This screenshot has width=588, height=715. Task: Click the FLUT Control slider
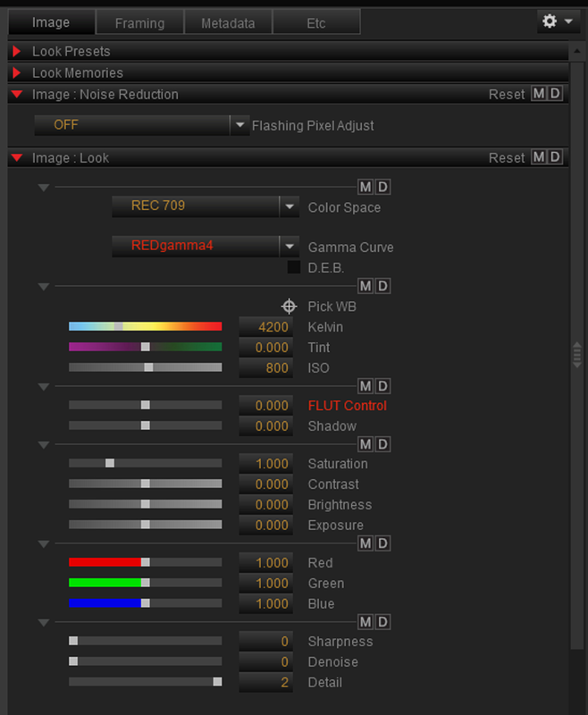(x=146, y=405)
